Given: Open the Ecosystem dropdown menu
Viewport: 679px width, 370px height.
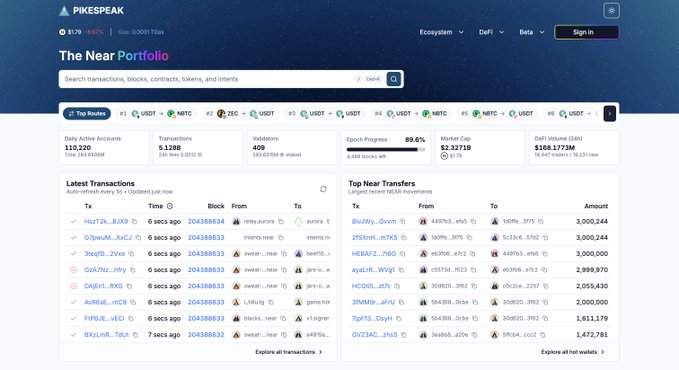Looking at the screenshot, I should click(x=441, y=32).
